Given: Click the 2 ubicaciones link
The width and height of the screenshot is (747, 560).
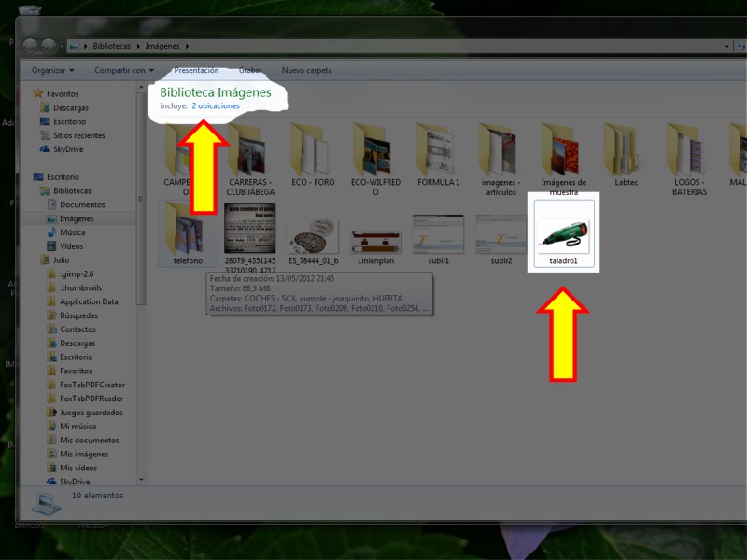Looking at the screenshot, I should (x=216, y=106).
